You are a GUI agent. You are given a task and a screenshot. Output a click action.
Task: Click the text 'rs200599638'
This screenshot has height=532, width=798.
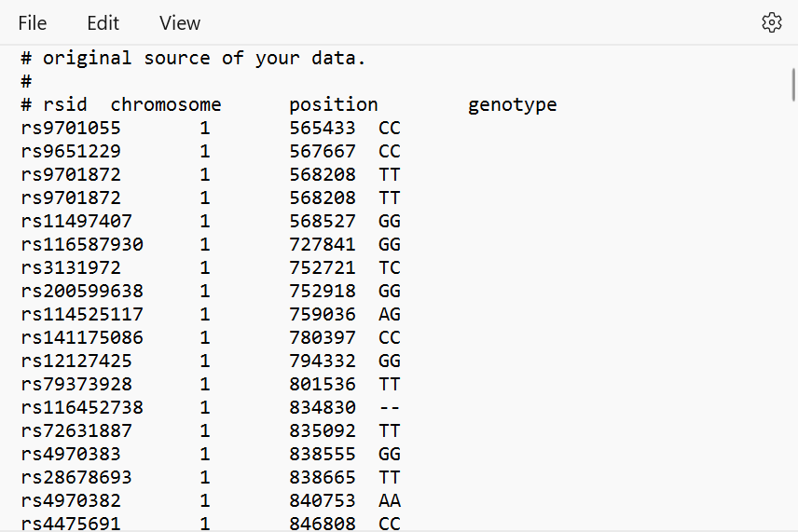82,292
